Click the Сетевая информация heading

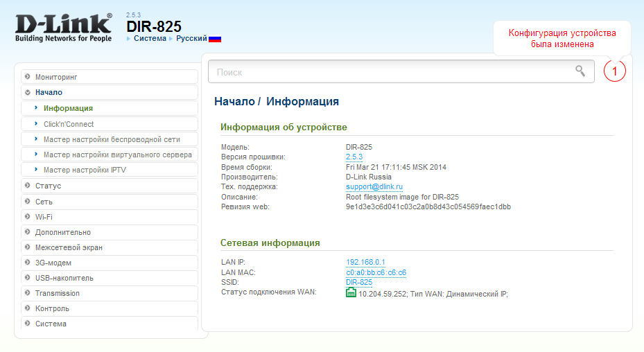[270, 243]
